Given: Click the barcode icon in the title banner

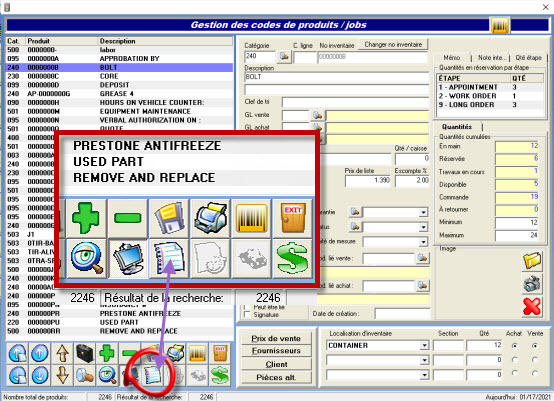Looking at the screenshot, I should click(500, 25).
